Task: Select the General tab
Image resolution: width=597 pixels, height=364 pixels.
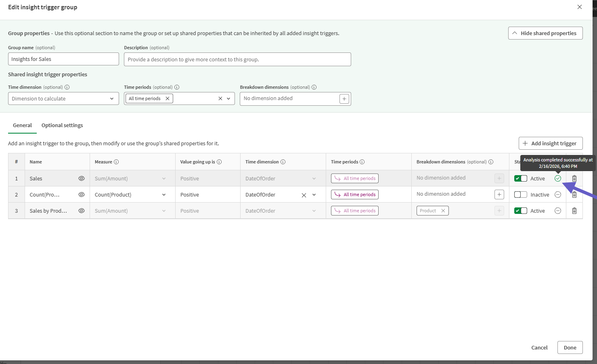Action: 22,125
